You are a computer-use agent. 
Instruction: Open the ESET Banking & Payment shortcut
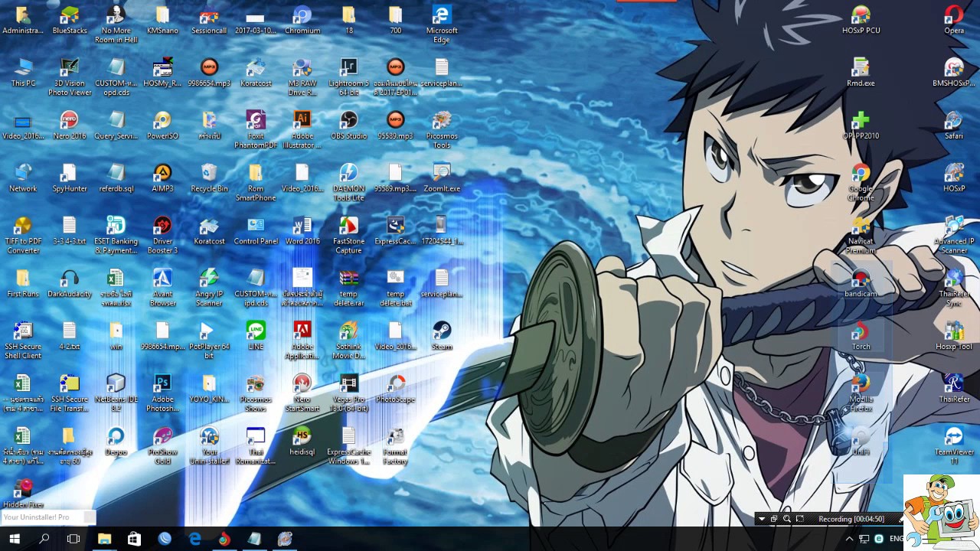point(116,236)
